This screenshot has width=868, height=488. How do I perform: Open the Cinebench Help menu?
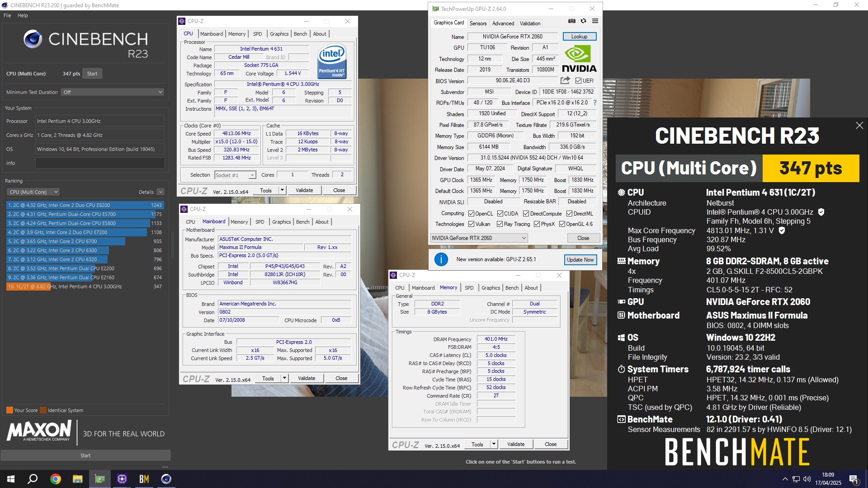tap(23, 15)
